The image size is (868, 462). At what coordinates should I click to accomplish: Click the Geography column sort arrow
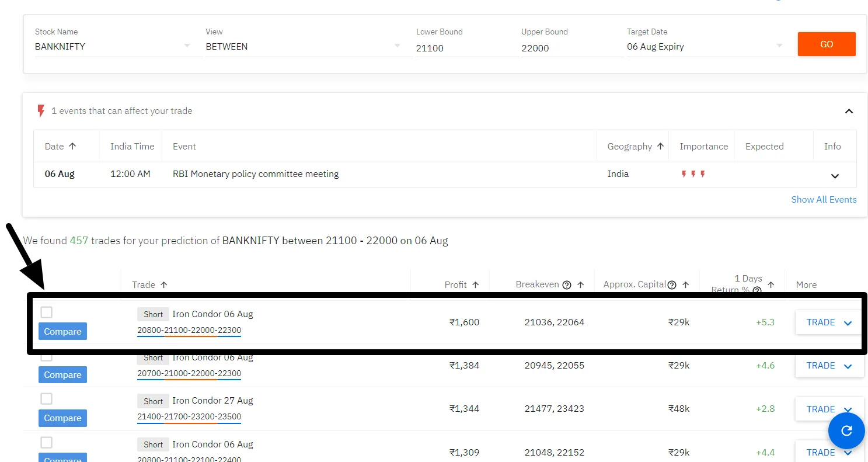pos(660,147)
